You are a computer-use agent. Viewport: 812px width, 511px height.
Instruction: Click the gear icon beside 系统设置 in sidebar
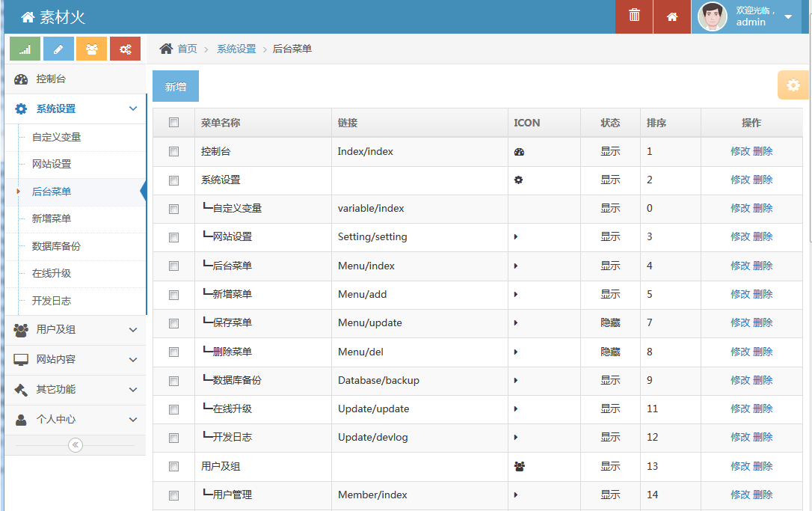coord(21,108)
